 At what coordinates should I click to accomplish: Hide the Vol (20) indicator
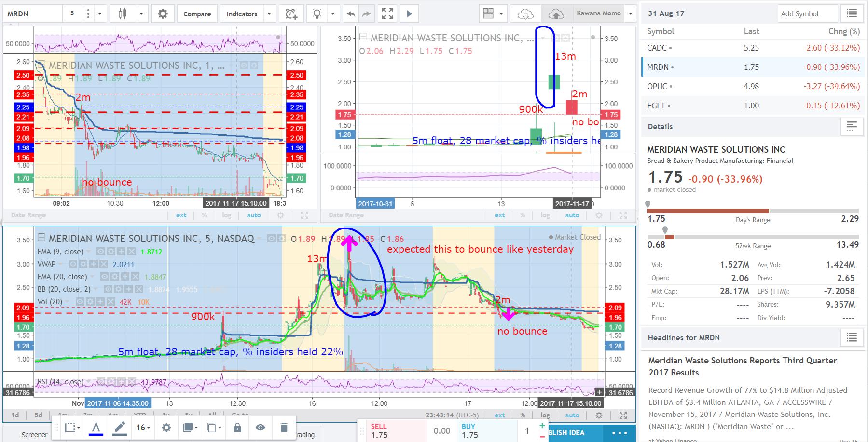pyautogui.click(x=80, y=302)
